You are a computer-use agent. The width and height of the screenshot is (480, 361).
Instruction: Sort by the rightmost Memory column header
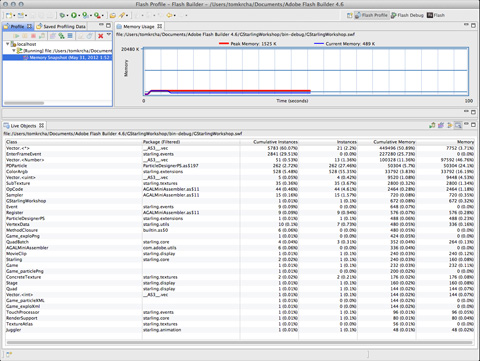pyautogui.click(x=446, y=142)
